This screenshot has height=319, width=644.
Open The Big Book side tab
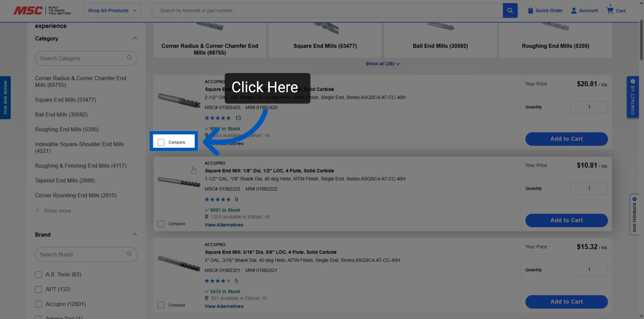(5, 98)
